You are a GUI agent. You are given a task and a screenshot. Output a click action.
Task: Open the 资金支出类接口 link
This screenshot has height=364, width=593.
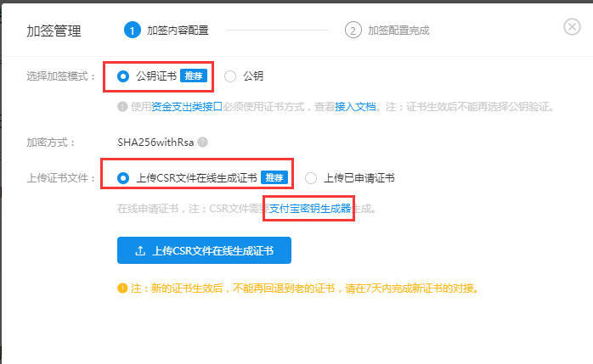187,107
